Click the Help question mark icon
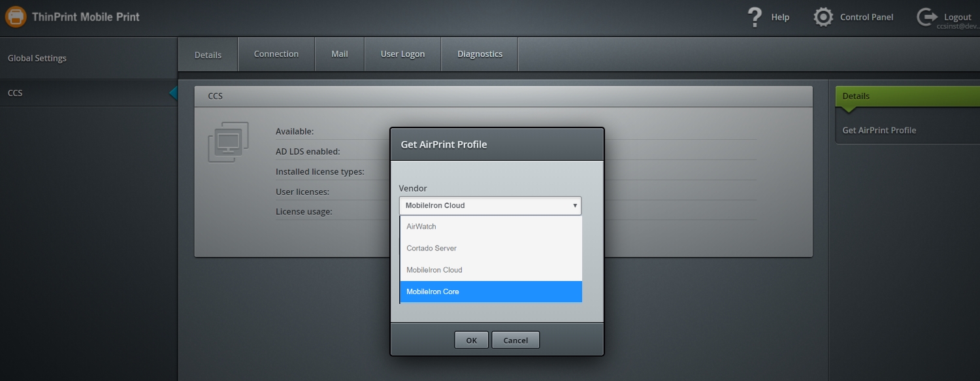Image resolution: width=980 pixels, height=381 pixels. tap(755, 17)
